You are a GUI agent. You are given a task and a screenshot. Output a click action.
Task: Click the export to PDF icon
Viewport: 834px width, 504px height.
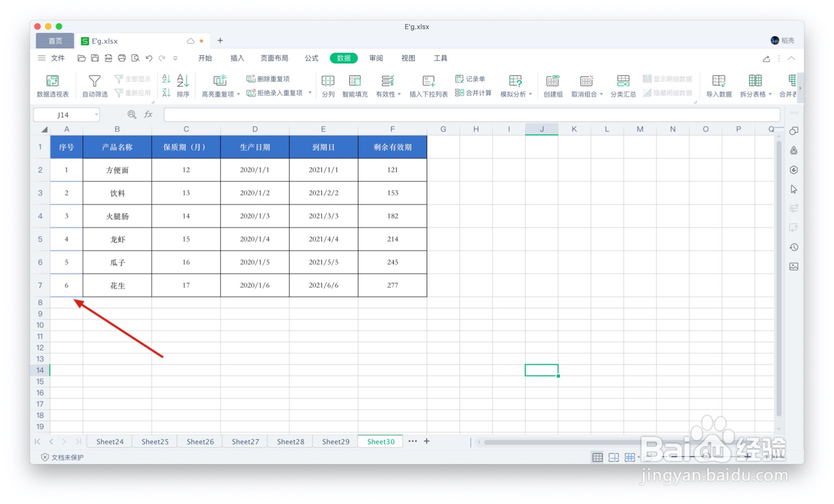[x=108, y=58]
